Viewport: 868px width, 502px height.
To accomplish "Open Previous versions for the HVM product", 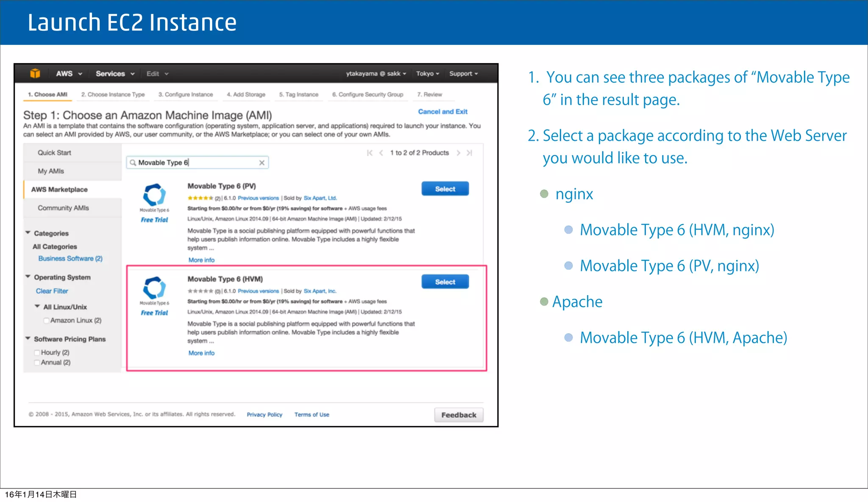I will pos(259,291).
